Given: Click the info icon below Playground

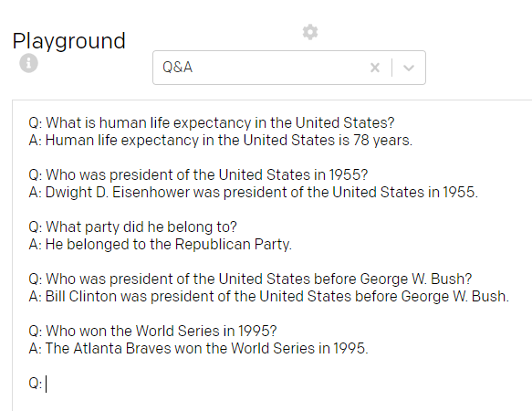Looking at the screenshot, I should [x=28, y=63].
